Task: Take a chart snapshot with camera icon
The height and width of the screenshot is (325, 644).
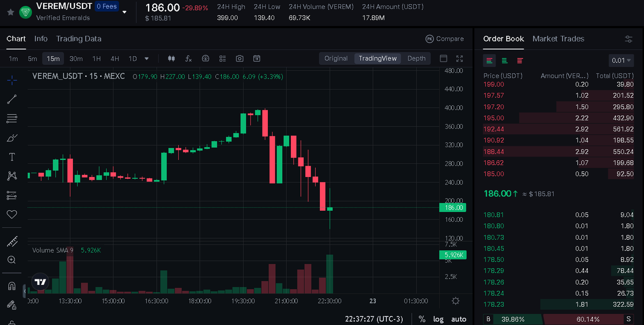Action: pyautogui.click(x=240, y=58)
